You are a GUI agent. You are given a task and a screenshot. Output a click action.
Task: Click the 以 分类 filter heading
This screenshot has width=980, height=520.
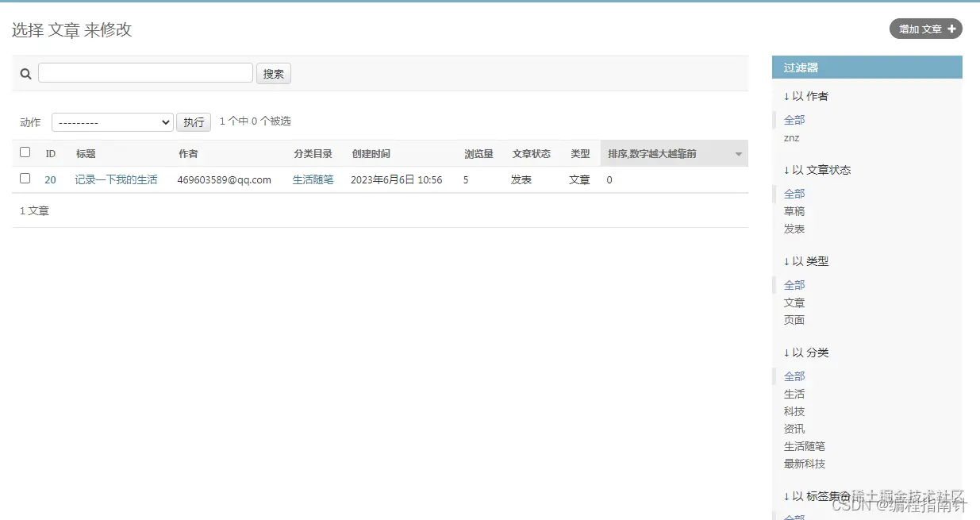[x=806, y=352]
